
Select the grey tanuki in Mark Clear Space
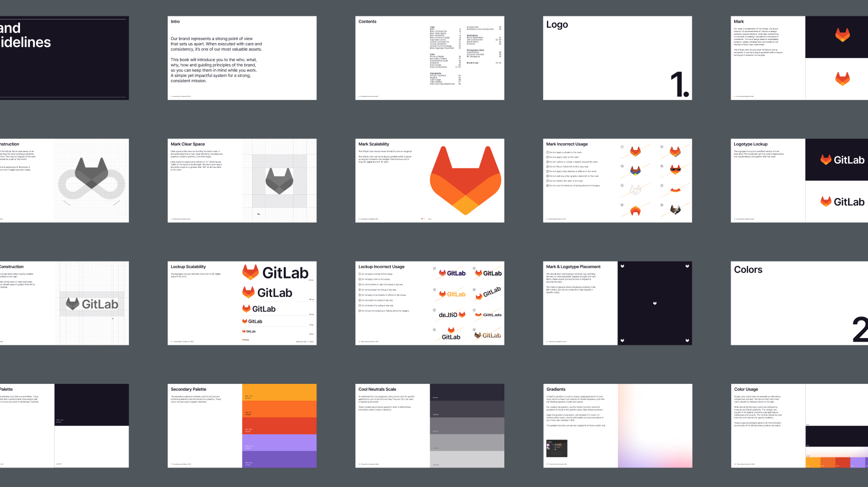tap(279, 181)
